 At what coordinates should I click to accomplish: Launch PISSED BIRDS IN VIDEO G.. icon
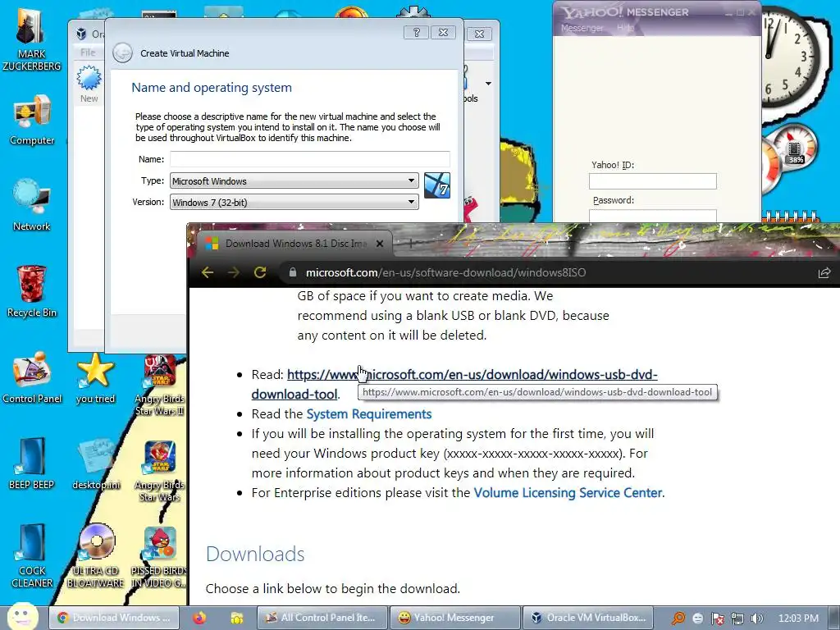click(x=159, y=556)
